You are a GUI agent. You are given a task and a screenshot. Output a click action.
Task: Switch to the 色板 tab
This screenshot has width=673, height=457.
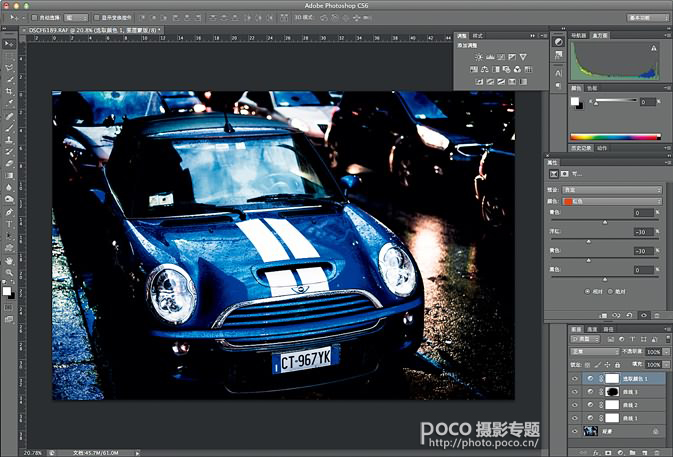tap(592, 88)
